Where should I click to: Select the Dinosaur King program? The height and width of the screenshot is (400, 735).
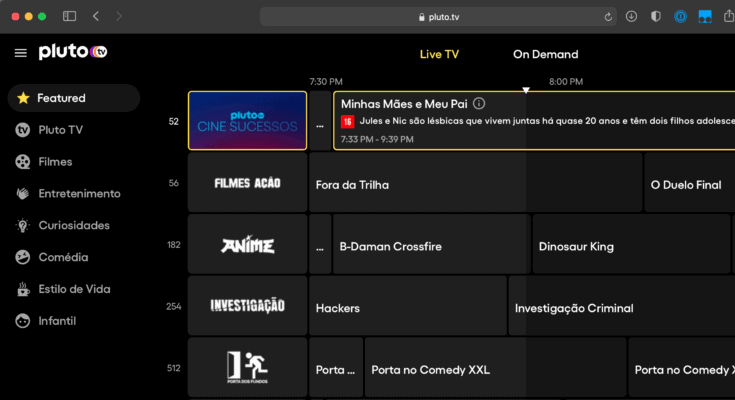click(x=631, y=244)
